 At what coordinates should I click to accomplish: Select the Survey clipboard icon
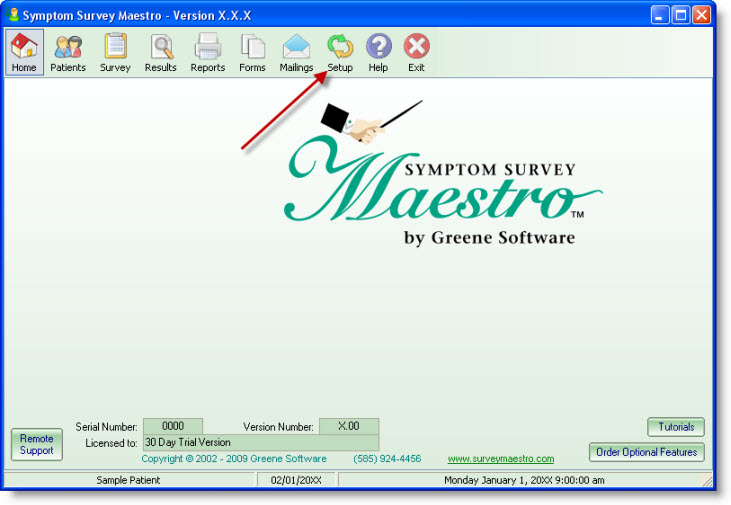tap(115, 53)
